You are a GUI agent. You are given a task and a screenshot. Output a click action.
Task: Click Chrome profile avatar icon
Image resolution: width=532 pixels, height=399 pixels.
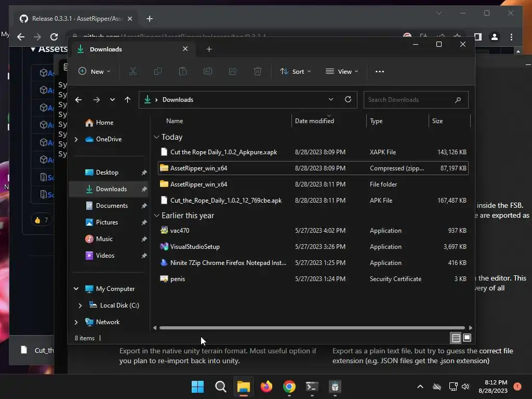[x=495, y=37]
